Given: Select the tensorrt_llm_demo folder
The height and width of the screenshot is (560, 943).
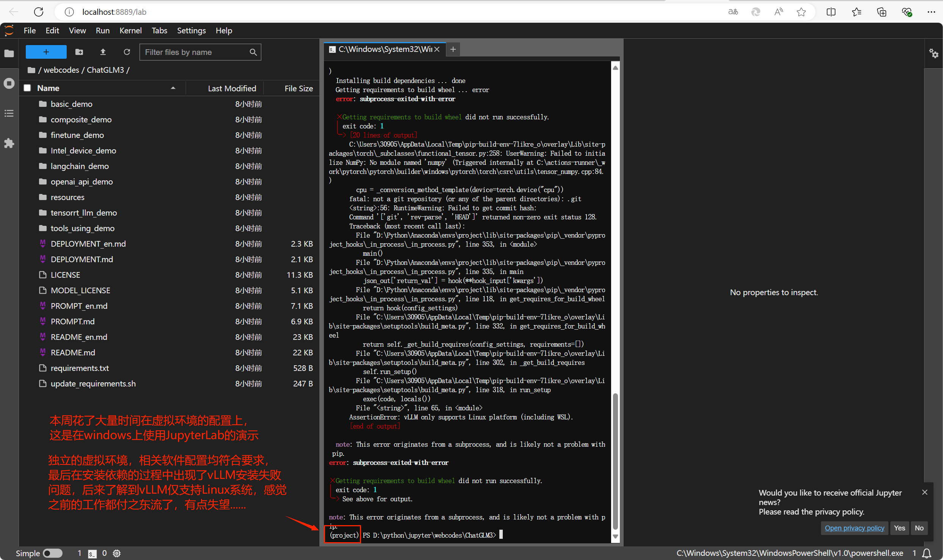Looking at the screenshot, I should 169,213.
